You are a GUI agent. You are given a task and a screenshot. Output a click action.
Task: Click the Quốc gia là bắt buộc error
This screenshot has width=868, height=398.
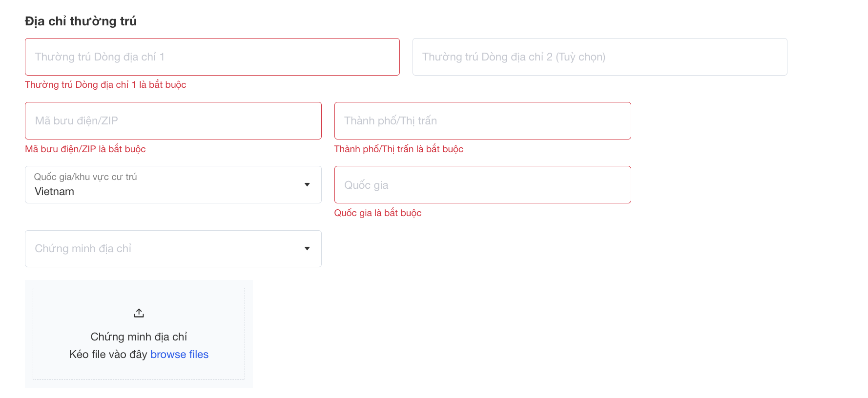(377, 213)
